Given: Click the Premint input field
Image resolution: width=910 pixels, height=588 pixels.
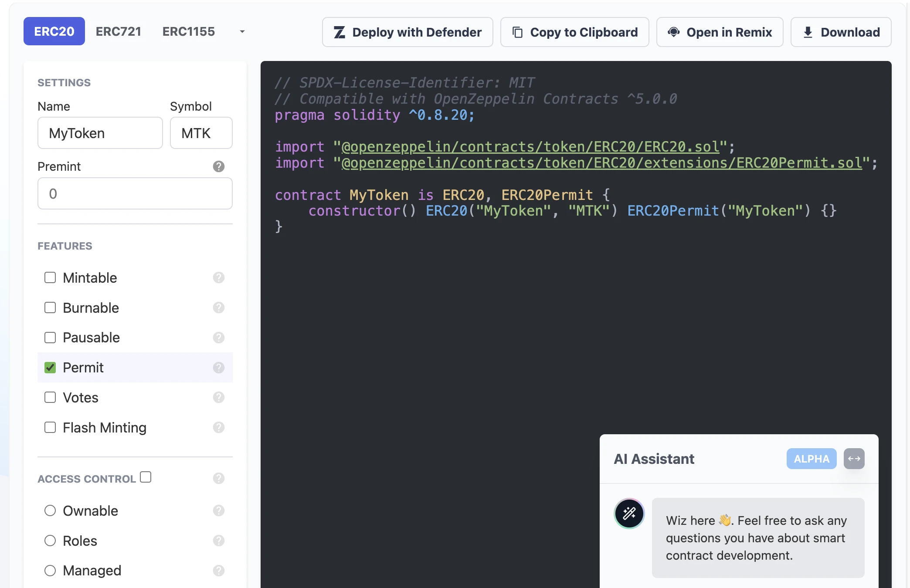Looking at the screenshot, I should (135, 193).
